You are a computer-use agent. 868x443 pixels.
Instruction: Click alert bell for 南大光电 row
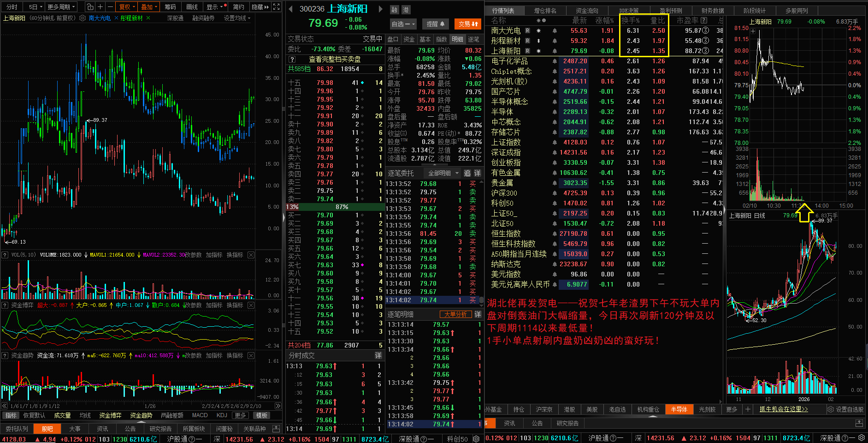pos(555,31)
